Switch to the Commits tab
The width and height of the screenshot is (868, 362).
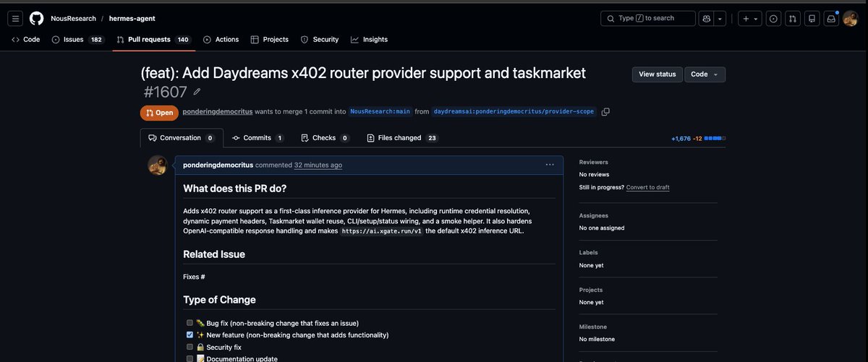point(258,138)
